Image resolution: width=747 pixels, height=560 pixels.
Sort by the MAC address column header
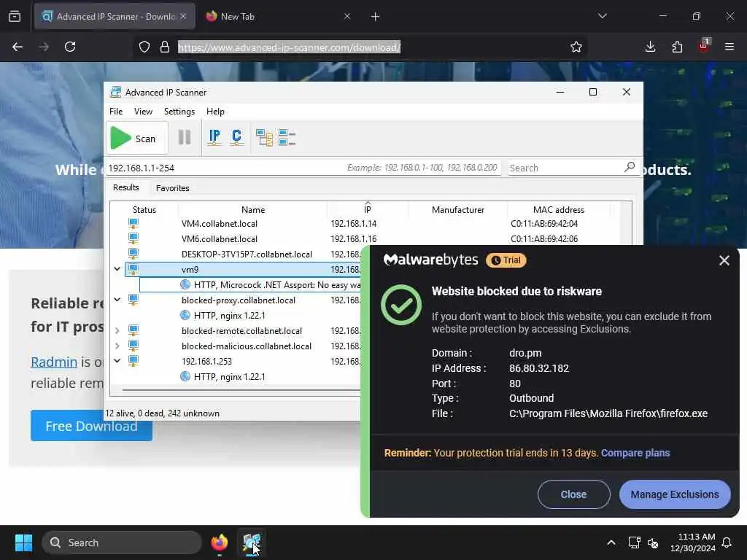[558, 209]
